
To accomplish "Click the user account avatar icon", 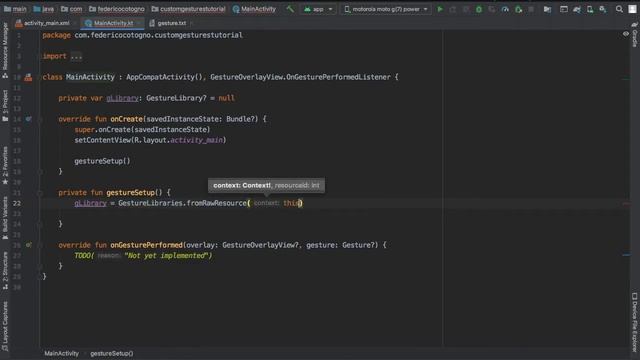I will 632,9.
